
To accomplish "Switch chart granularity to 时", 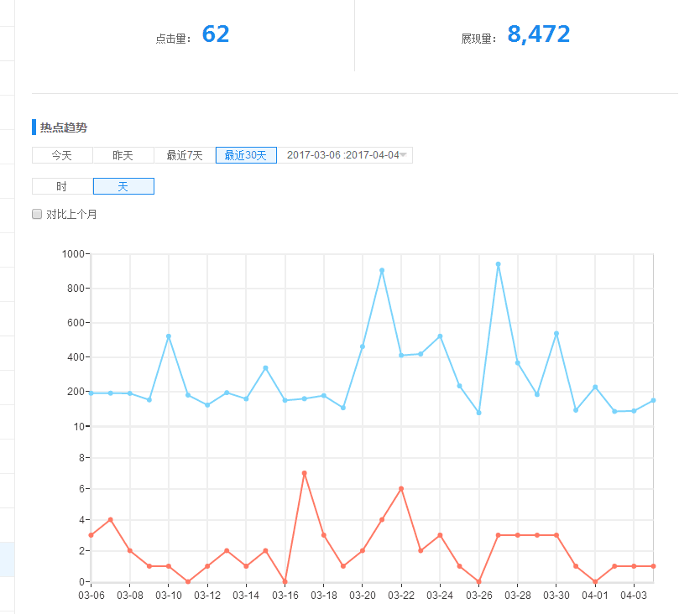I will click(x=62, y=186).
